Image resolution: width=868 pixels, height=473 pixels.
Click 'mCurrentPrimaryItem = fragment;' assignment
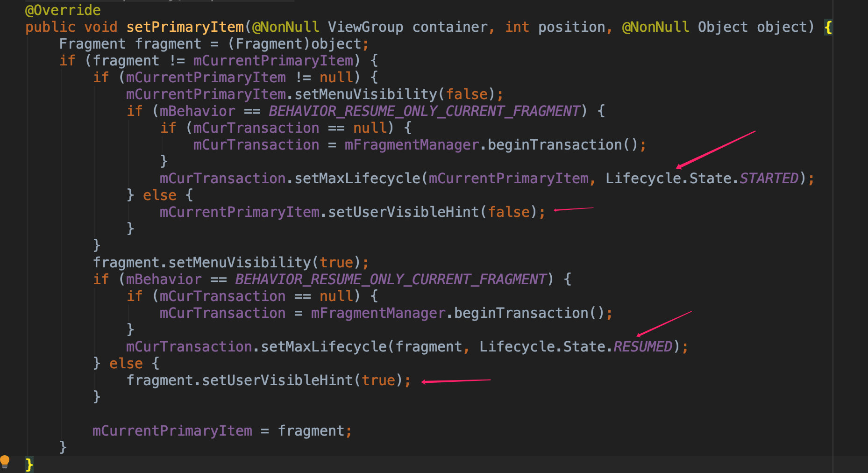pyautogui.click(x=222, y=431)
